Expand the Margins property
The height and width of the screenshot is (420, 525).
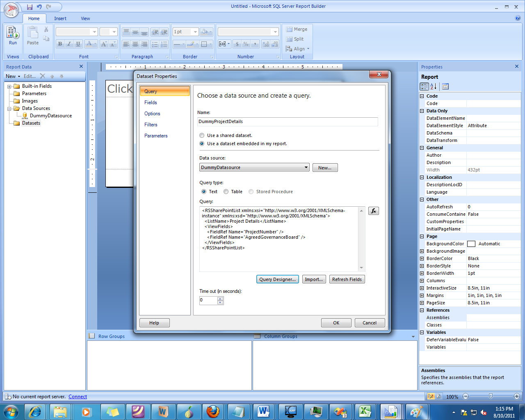[422, 295]
